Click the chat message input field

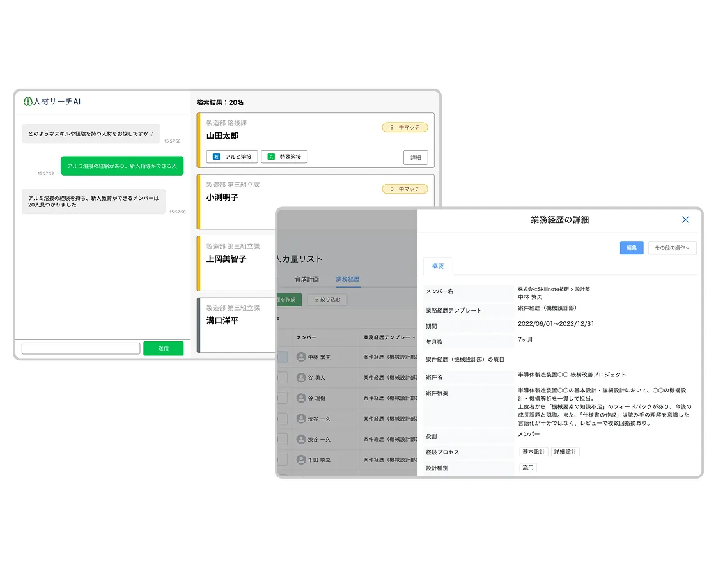[81, 348]
